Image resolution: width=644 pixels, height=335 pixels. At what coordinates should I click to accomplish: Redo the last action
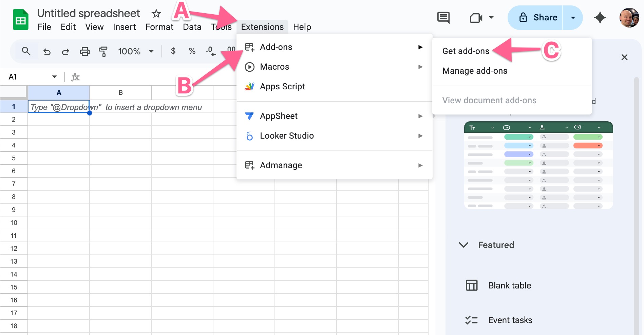[x=65, y=51]
